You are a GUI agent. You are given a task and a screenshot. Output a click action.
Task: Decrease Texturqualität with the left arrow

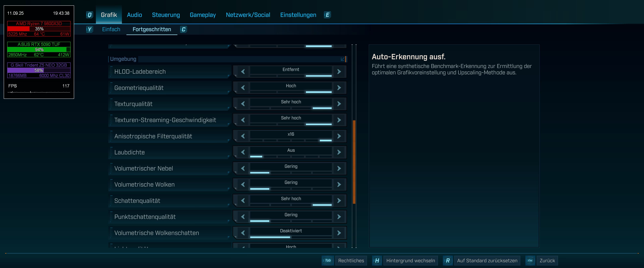pos(243,104)
